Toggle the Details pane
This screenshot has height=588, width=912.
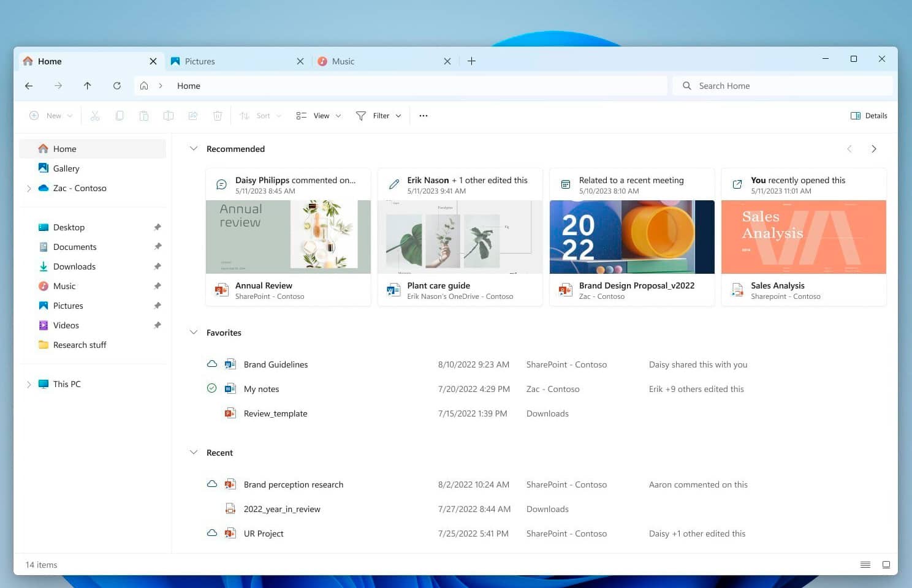tap(868, 116)
